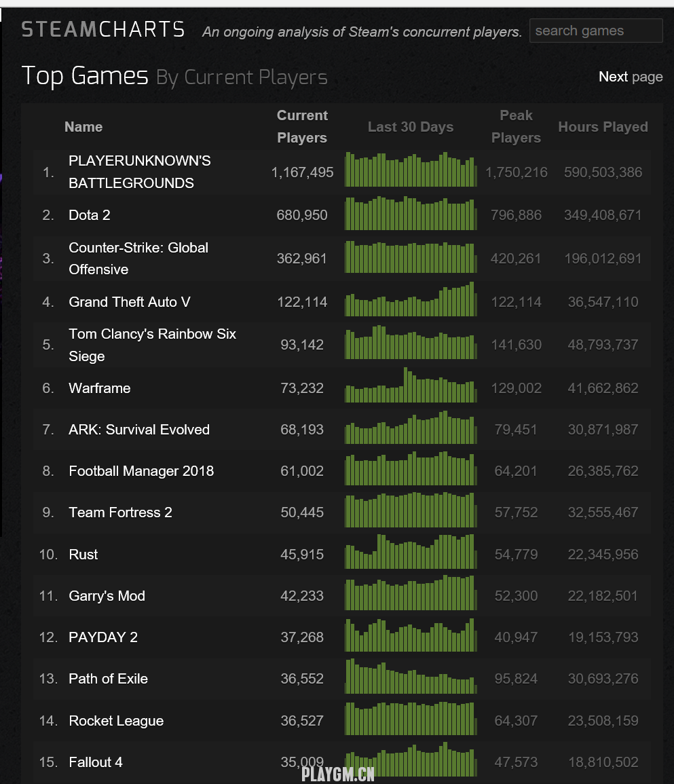Select peak players value 420,261
The image size is (674, 784).
point(516,259)
